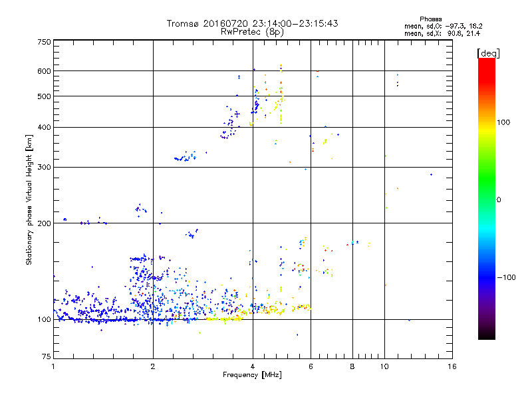Click the x-axis tick label "10"
The height and width of the screenshot is (399, 532).
[x=384, y=366]
